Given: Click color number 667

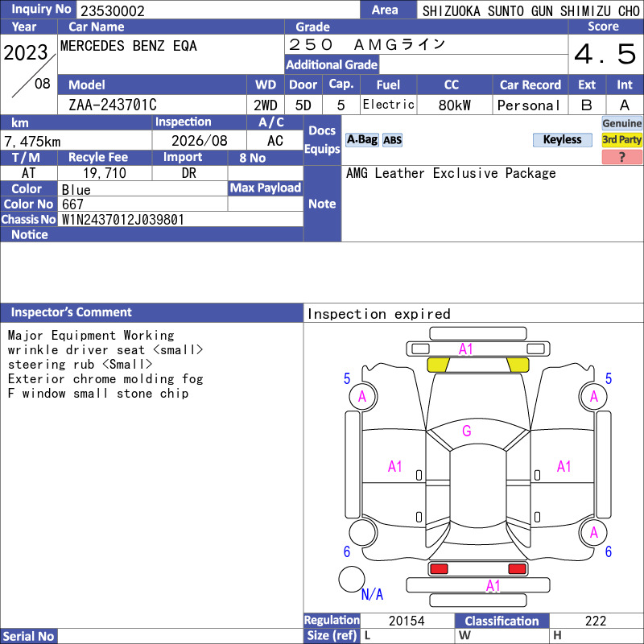Looking at the screenshot, I should pyautogui.click(x=72, y=204).
